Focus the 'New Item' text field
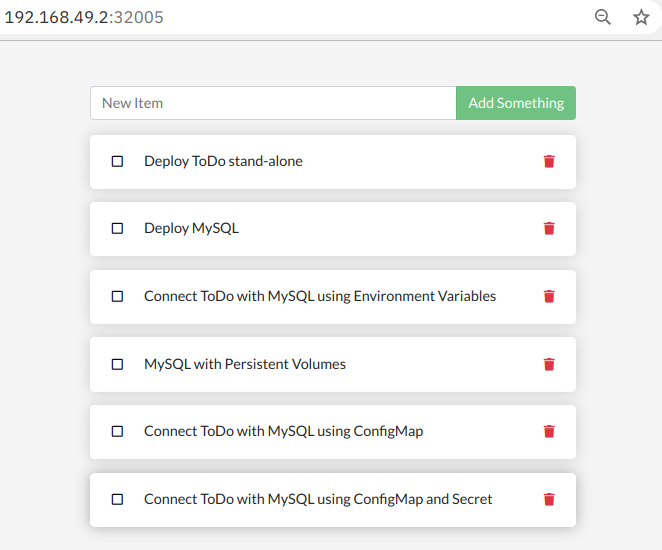 (x=272, y=103)
